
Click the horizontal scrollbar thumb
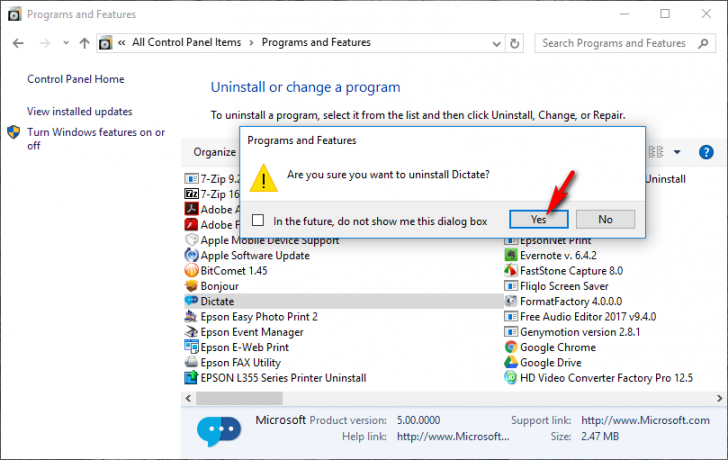[x=239, y=398]
